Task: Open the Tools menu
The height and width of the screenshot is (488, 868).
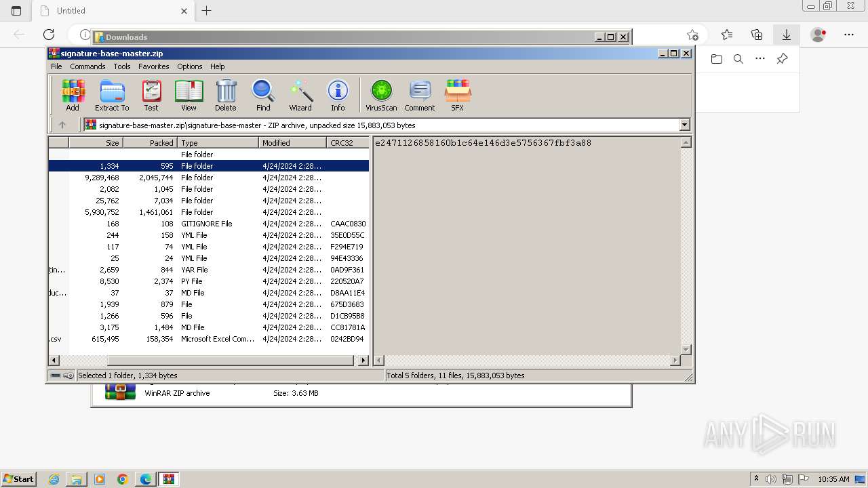Action: 122,66
